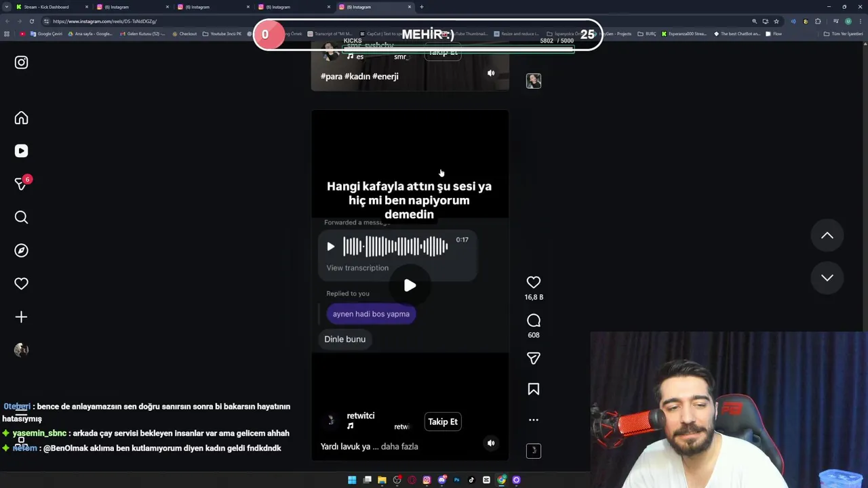
Task: Click the #enerji hashtag
Action: [385, 77]
